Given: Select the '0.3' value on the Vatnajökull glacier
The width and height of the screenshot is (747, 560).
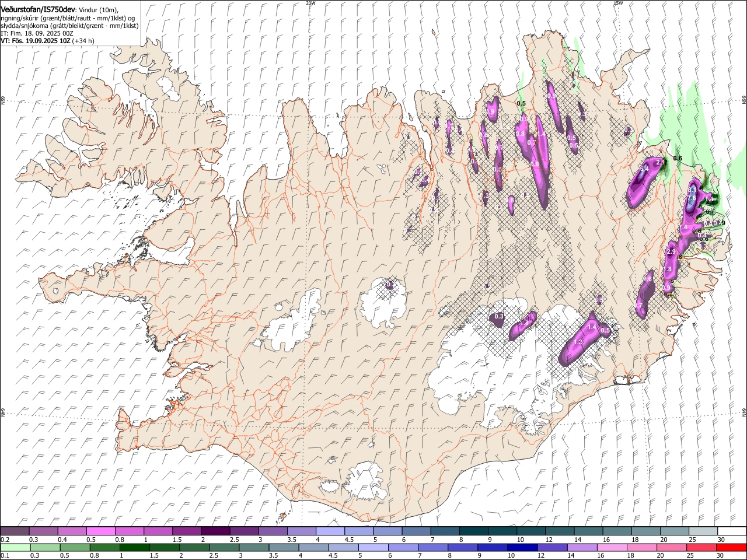Looking at the screenshot, I should click(499, 316).
